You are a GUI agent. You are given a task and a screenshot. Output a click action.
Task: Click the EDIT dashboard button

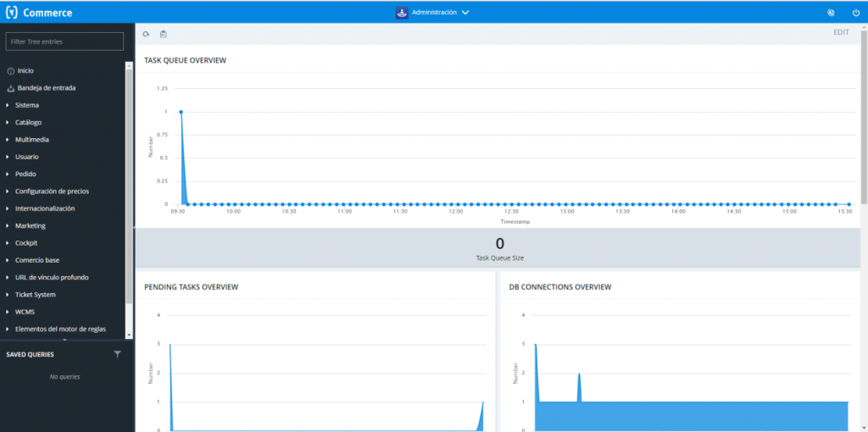(841, 33)
